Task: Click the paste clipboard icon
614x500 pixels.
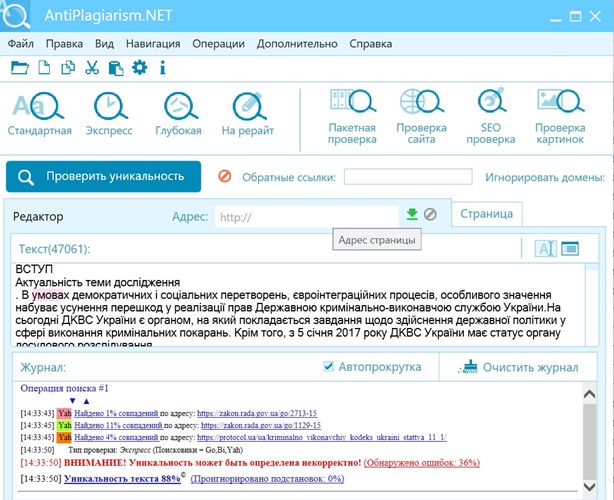Action: (x=116, y=68)
